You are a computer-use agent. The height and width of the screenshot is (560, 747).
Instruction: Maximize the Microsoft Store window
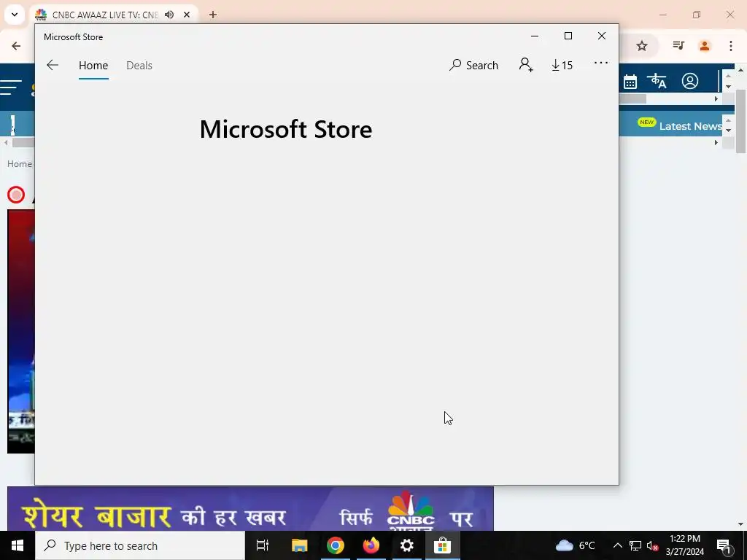(568, 36)
